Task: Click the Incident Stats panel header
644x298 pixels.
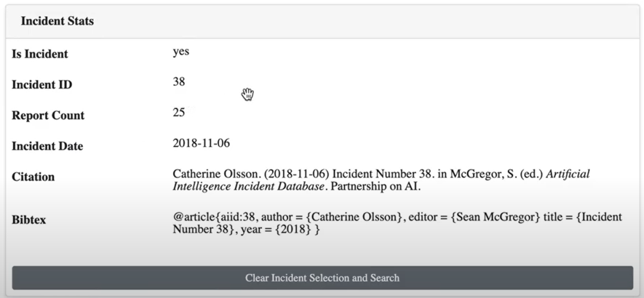Action: pos(323,21)
